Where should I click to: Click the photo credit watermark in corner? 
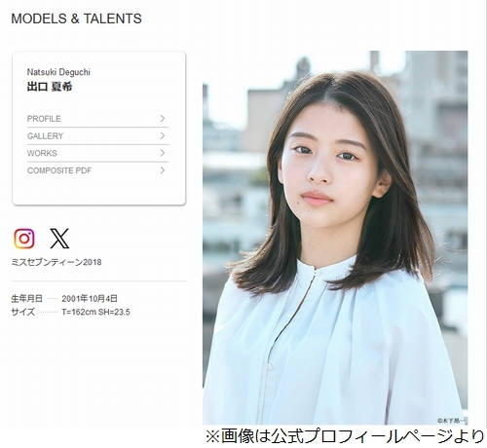[x=452, y=421]
